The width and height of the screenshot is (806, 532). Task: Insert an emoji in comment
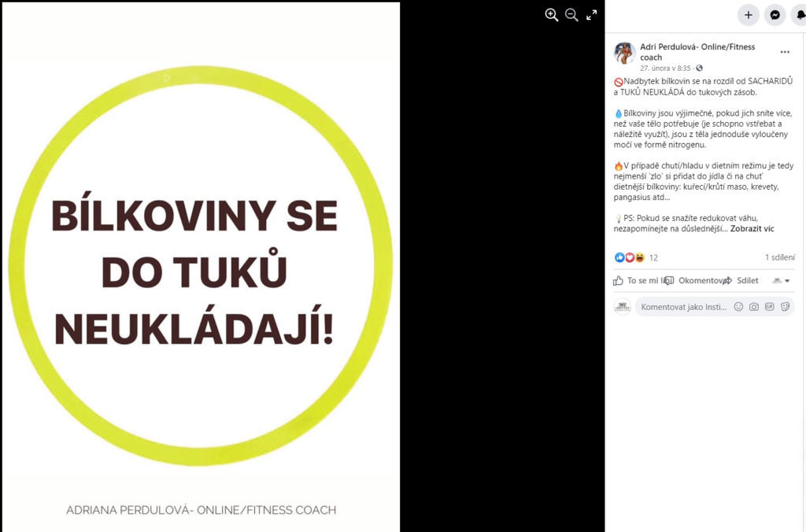point(738,307)
